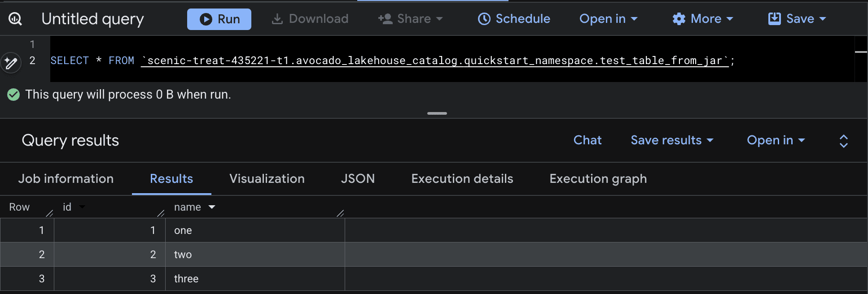
Task: Open the JSON tab
Action: point(358,179)
